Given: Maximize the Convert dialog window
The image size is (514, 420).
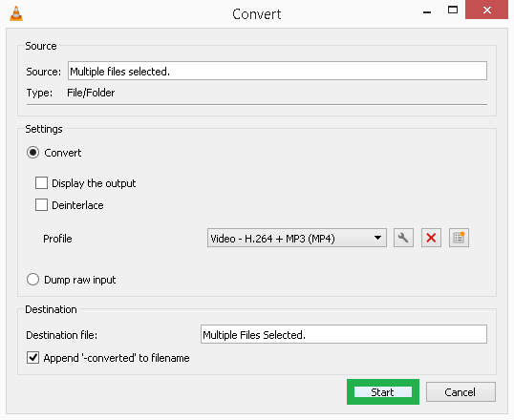Looking at the screenshot, I should [453, 10].
